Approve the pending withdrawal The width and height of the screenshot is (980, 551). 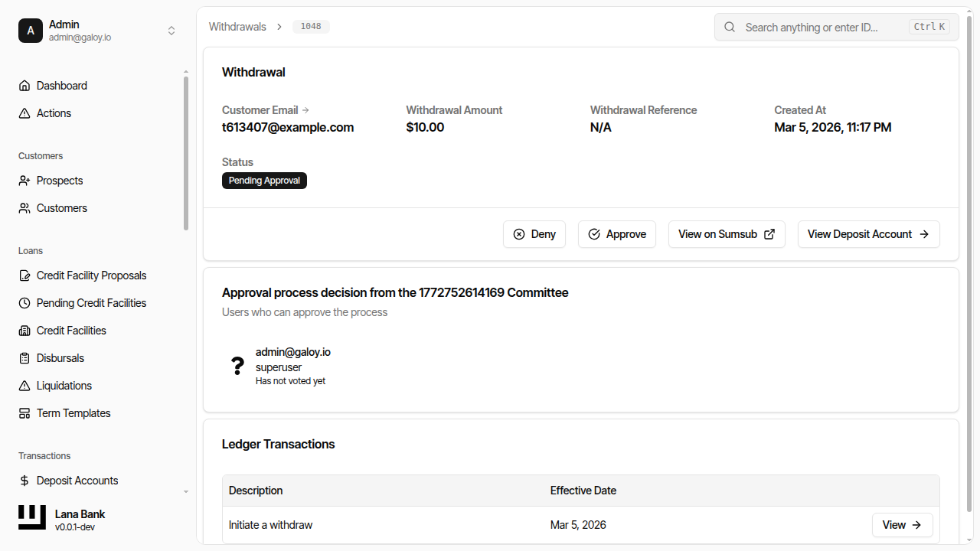[x=616, y=234]
